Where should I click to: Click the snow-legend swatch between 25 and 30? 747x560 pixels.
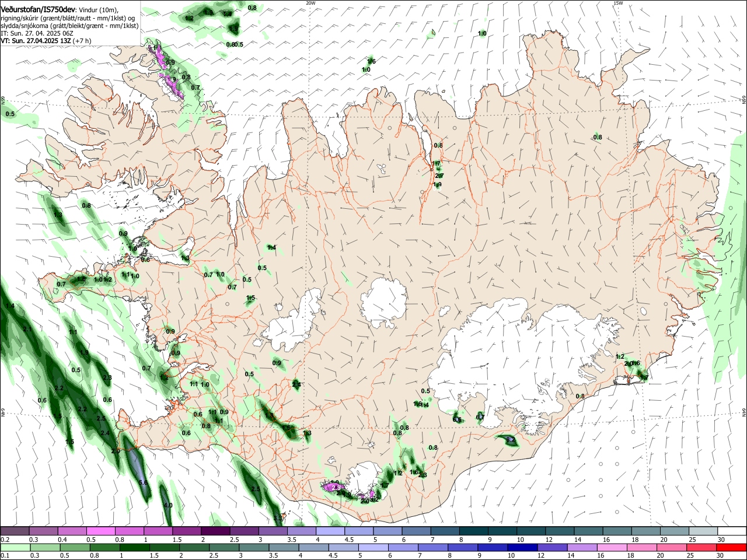[x=702, y=531]
